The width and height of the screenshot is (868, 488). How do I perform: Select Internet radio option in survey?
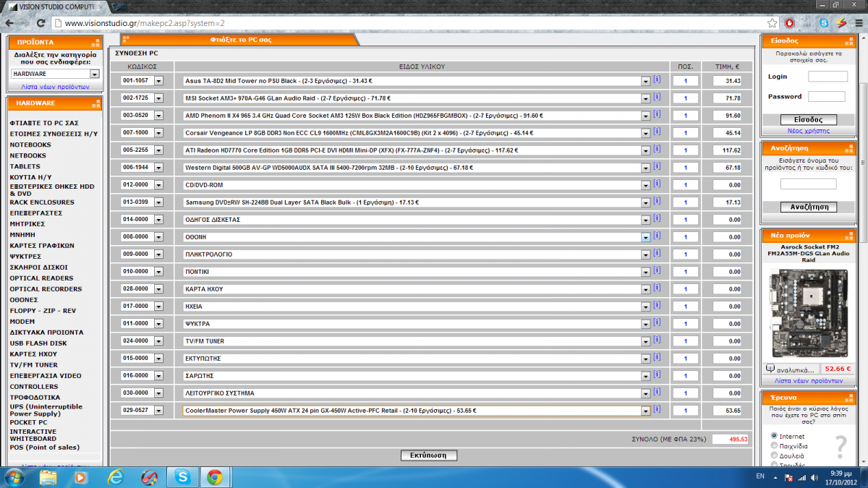coord(775,436)
